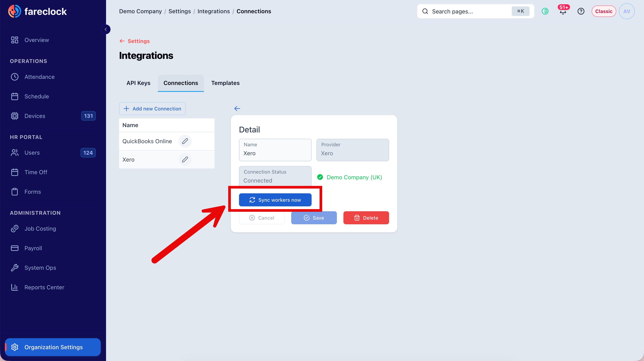Edit the QuickBooks Online connection pencil icon
644x361 pixels.
[x=185, y=141]
